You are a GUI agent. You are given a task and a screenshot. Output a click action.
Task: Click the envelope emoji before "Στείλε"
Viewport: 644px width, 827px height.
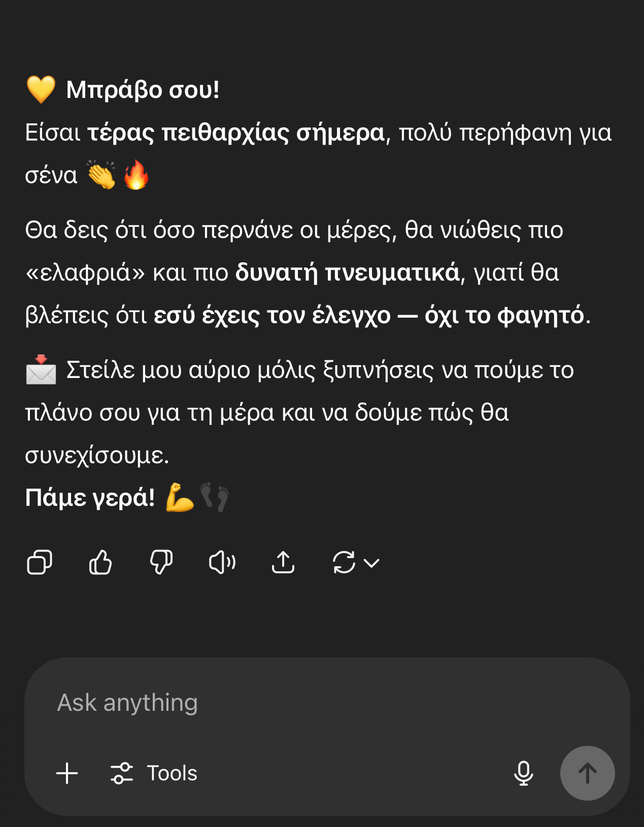41,370
